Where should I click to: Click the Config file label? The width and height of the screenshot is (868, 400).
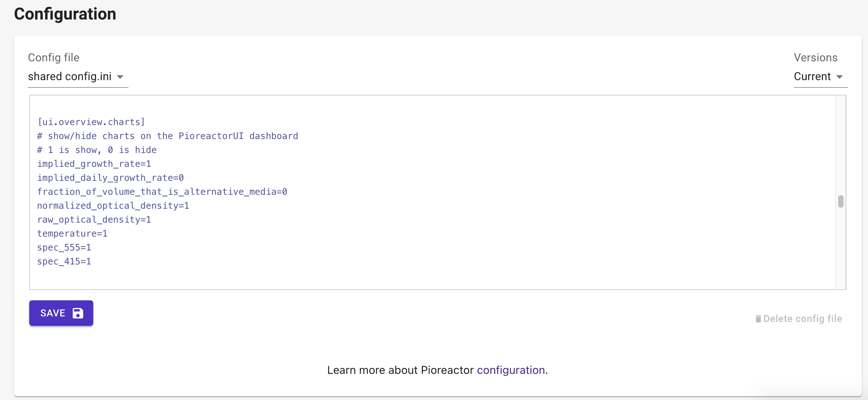54,57
